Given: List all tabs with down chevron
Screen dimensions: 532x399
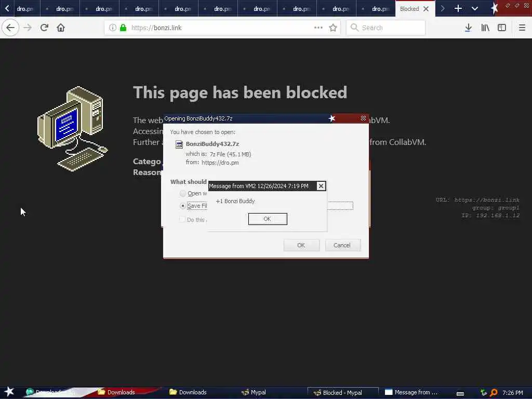Looking at the screenshot, I should pyautogui.click(x=475, y=8).
